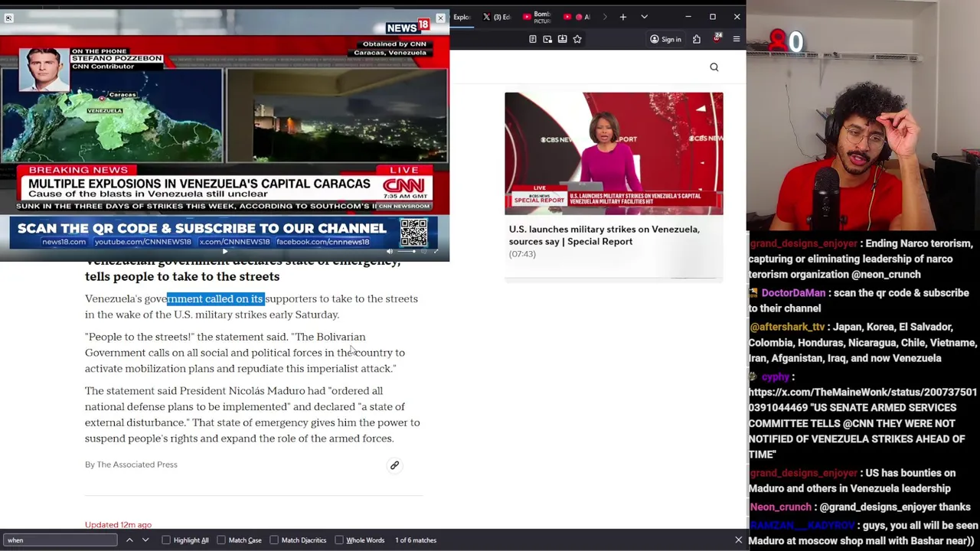The height and width of the screenshot is (551, 980).
Task: Close the find bar
Action: click(738, 540)
